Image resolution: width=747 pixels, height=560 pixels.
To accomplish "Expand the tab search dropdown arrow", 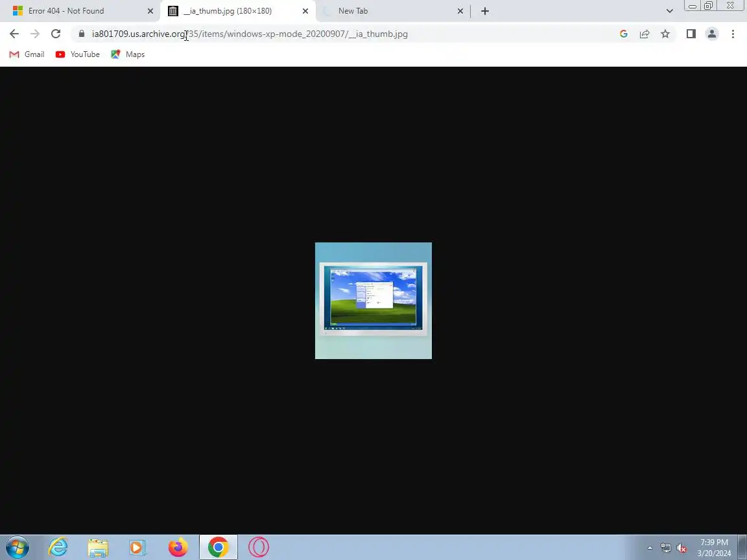I will [669, 11].
